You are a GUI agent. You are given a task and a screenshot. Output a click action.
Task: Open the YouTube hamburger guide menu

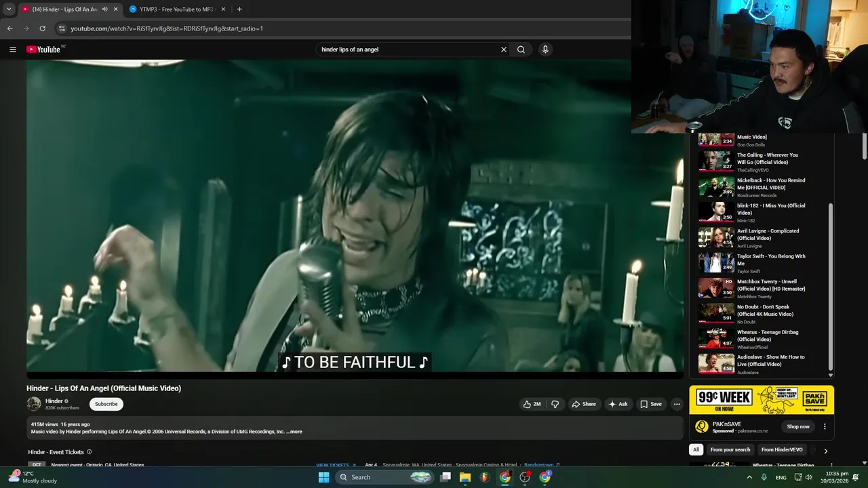[12, 49]
